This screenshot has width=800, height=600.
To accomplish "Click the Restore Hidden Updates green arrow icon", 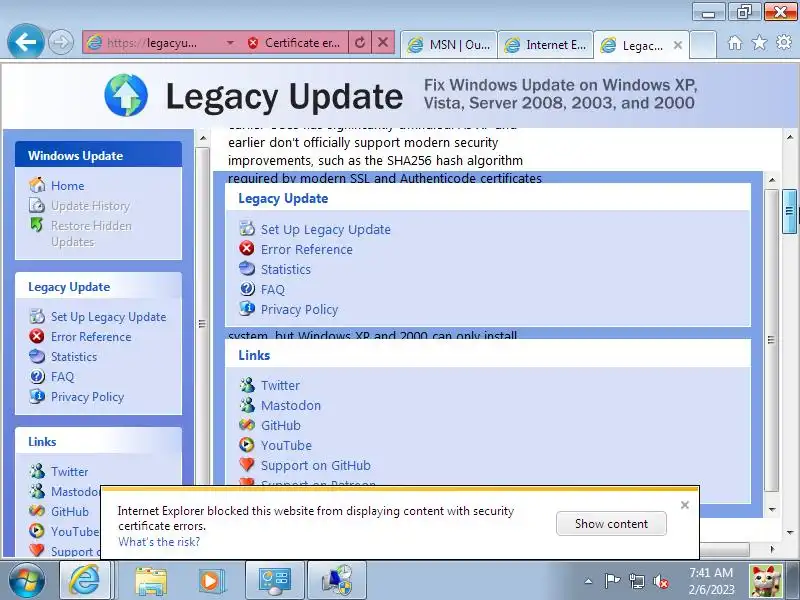I will pyautogui.click(x=37, y=224).
